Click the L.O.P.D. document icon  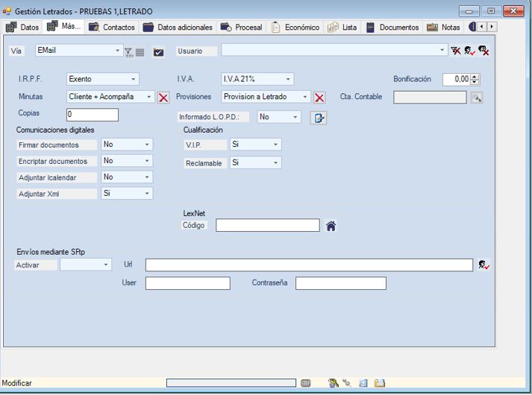coord(319,118)
